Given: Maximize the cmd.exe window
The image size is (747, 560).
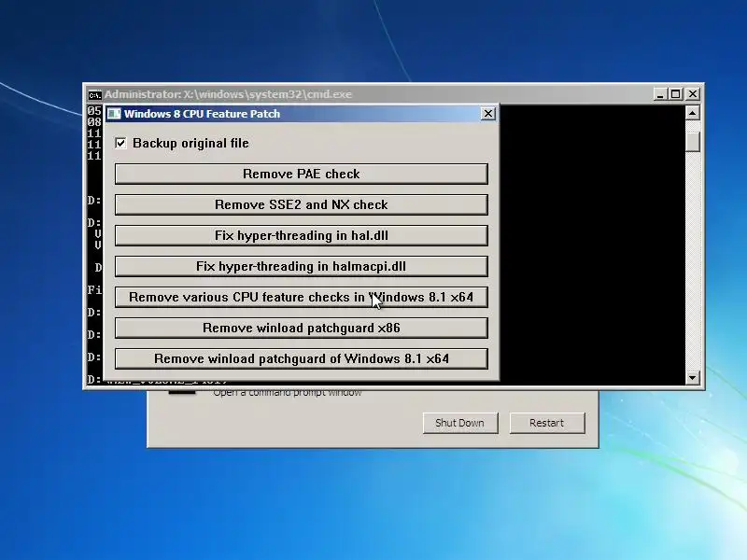Looking at the screenshot, I should coord(675,94).
